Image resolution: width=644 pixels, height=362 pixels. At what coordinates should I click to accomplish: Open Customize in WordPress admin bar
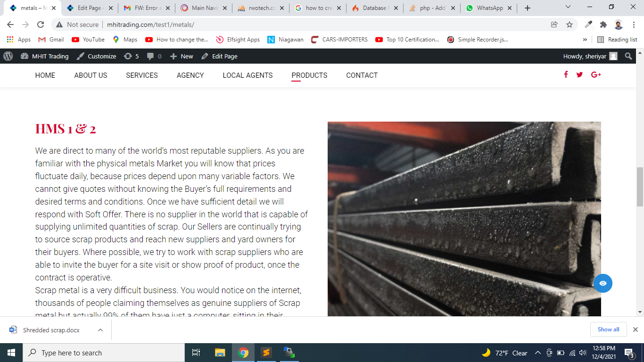pos(97,56)
